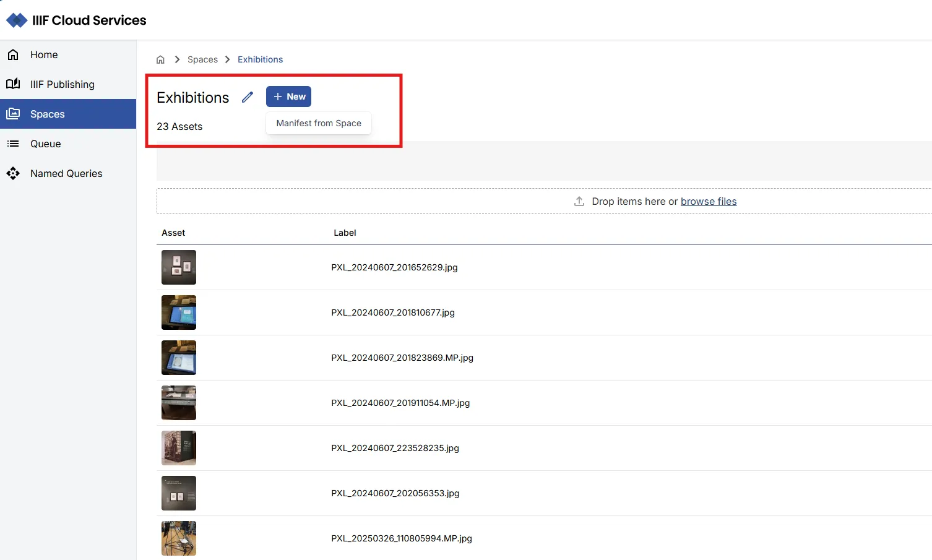The height and width of the screenshot is (560, 932).
Task: Select label PXL_20250326_110805994.MP.jpg
Action: click(x=402, y=538)
